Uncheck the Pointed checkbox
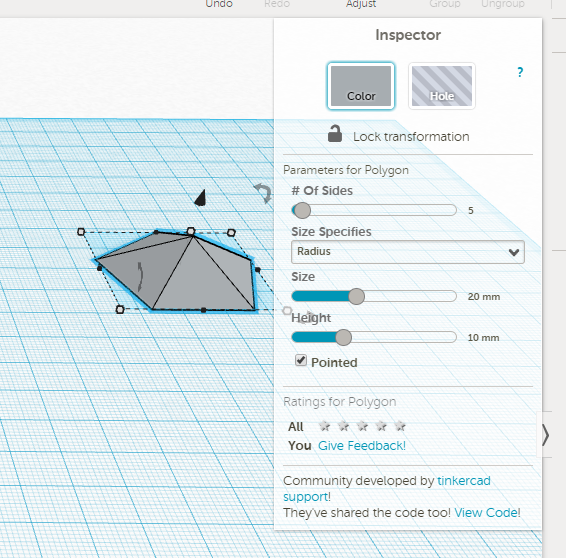Image resolution: width=566 pixels, height=558 pixels. pyautogui.click(x=301, y=360)
